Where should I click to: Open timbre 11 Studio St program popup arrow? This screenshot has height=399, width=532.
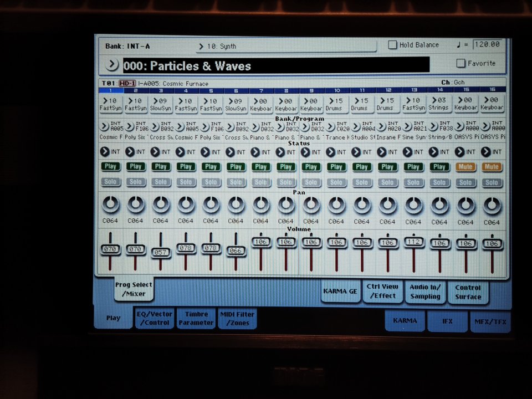click(x=356, y=127)
